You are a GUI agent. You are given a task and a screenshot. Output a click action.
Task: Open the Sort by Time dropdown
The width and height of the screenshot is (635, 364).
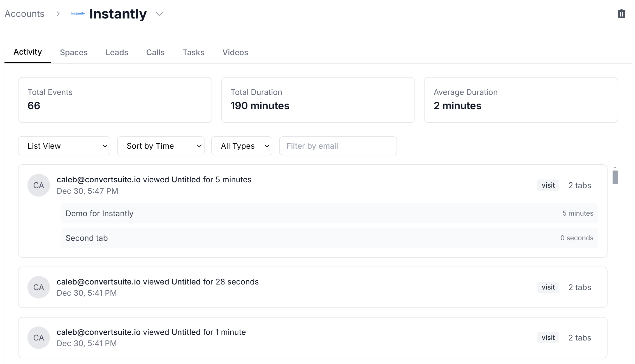[x=161, y=146]
